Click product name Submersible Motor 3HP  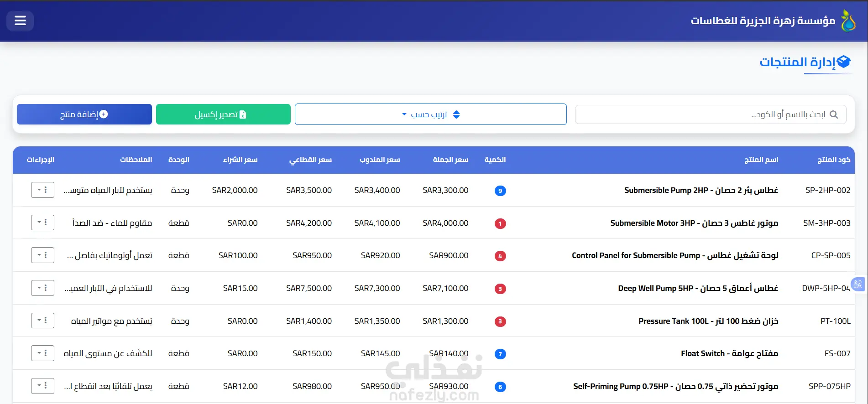click(694, 223)
